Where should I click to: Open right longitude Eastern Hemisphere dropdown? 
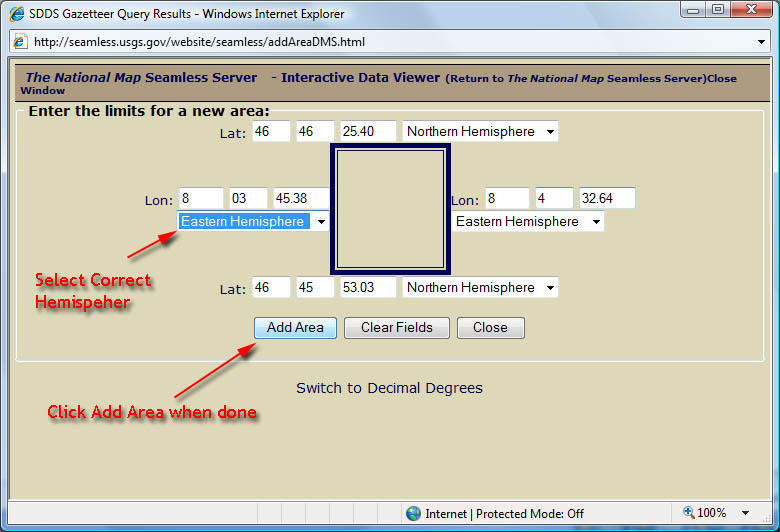(528, 221)
